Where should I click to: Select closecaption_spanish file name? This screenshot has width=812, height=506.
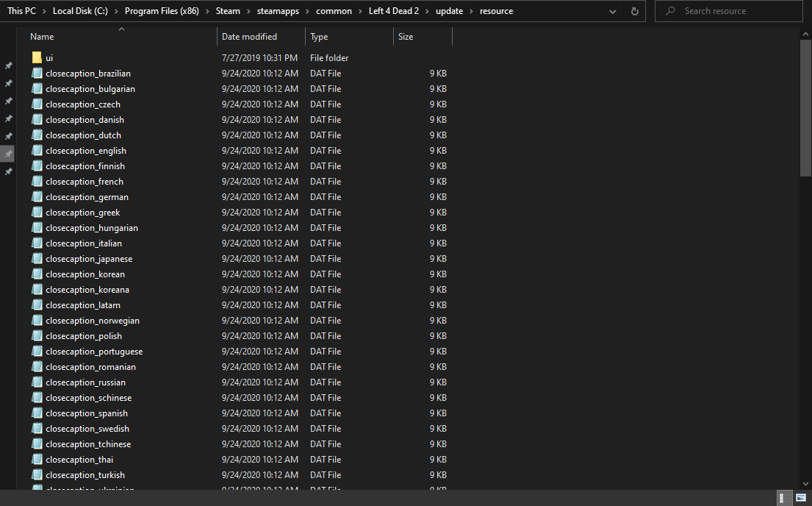click(87, 413)
